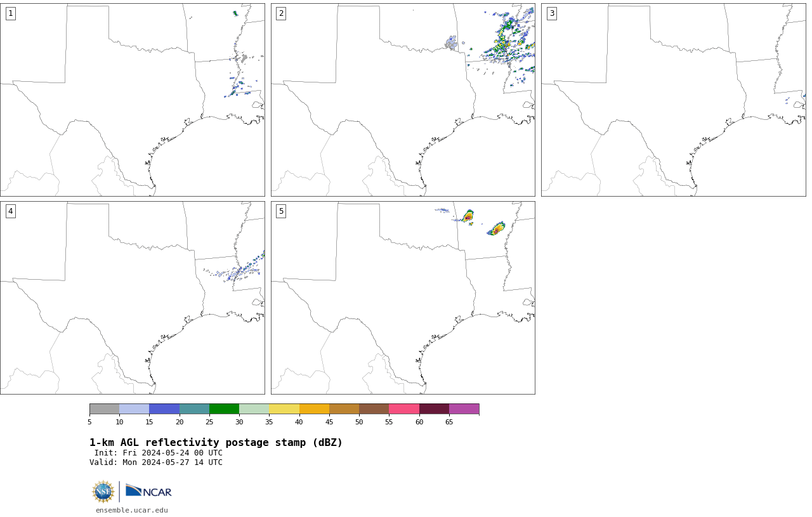
Task: Select the tan-brown 45-50 dBZ swatch
Action: tap(344, 409)
